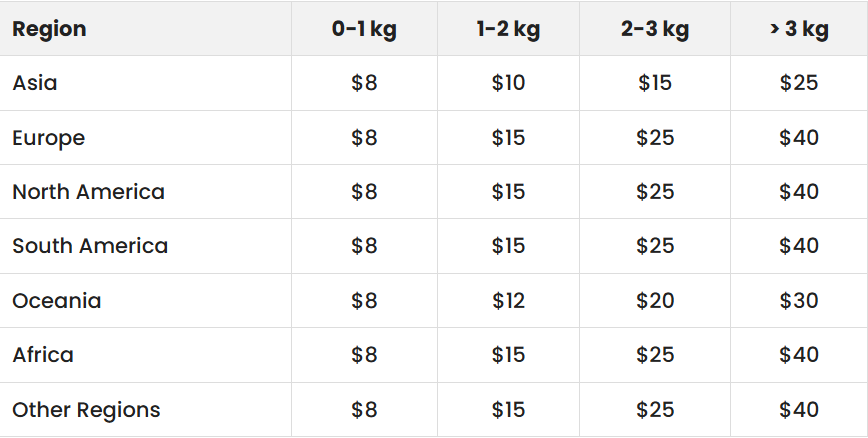Select the 0-1 kg column header
The image size is (868, 438).
[x=364, y=29]
